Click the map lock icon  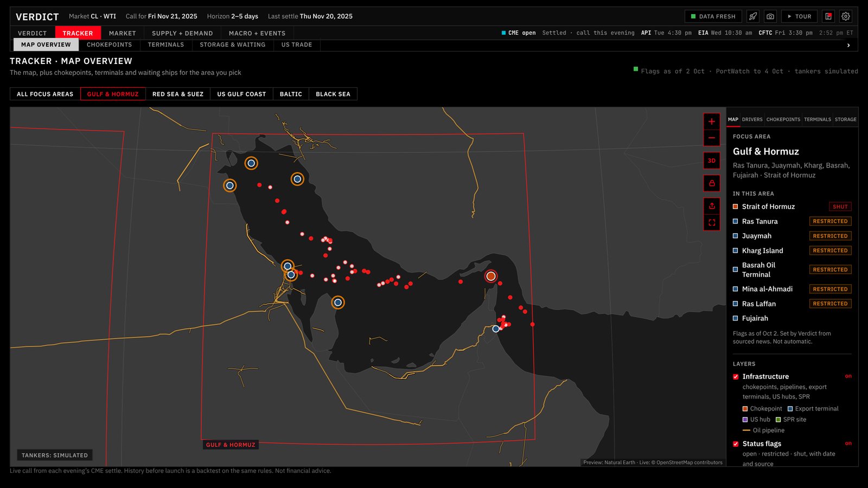[x=712, y=183]
